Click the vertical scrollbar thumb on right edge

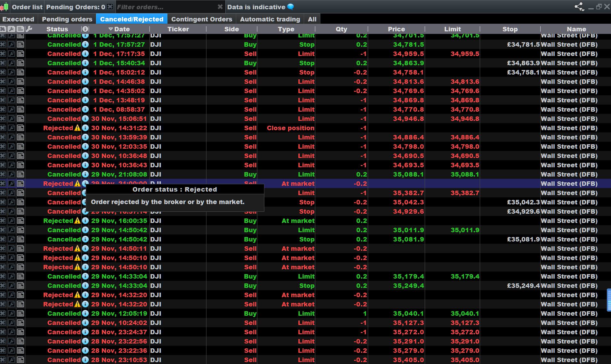click(x=609, y=300)
